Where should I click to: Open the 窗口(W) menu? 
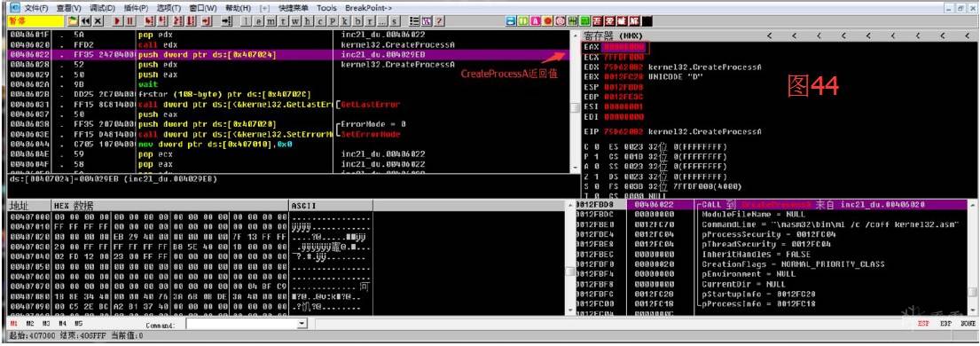pyautogui.click(x=202, y=8)
